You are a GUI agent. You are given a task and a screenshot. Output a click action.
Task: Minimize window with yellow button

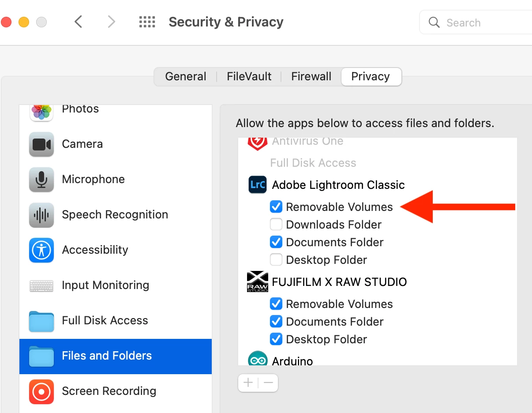24,22
